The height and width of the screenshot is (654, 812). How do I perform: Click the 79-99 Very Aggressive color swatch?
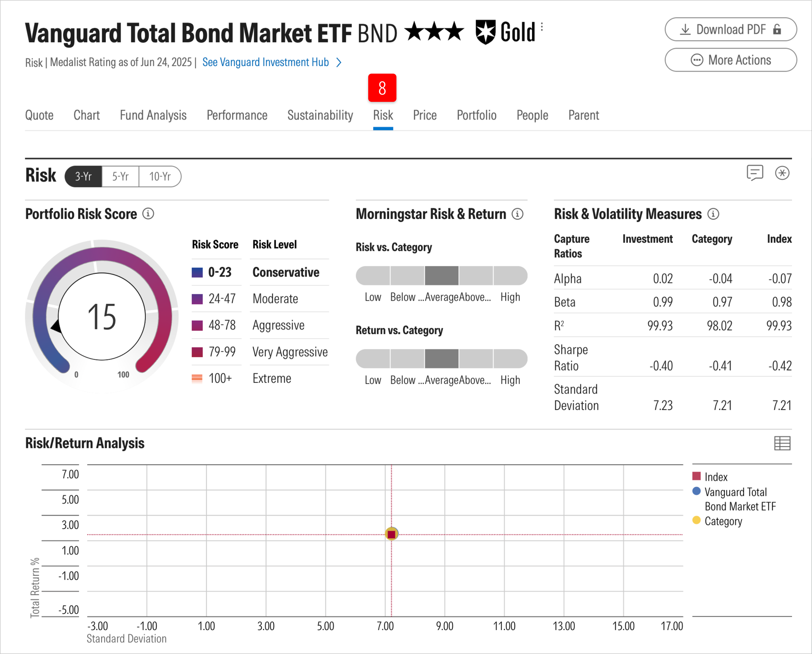tap(197, 352)
